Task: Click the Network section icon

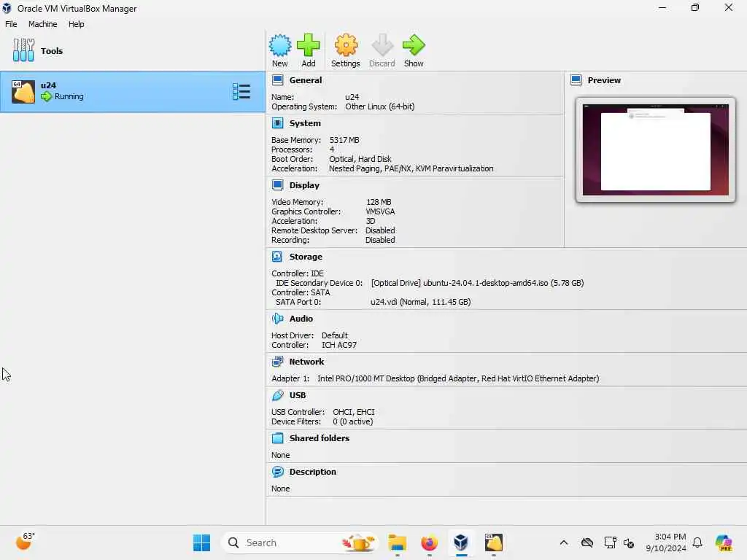Action: click(277, 362)
